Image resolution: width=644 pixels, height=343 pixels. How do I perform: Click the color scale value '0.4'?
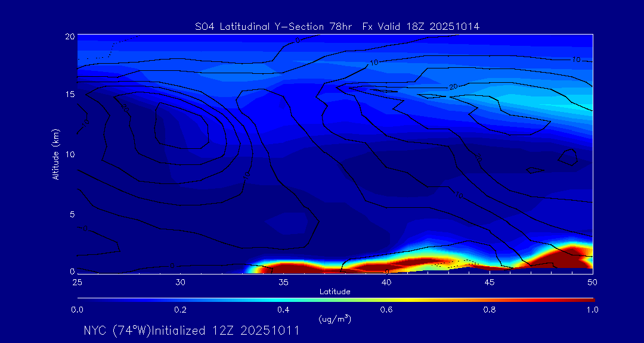click(283, 310)
